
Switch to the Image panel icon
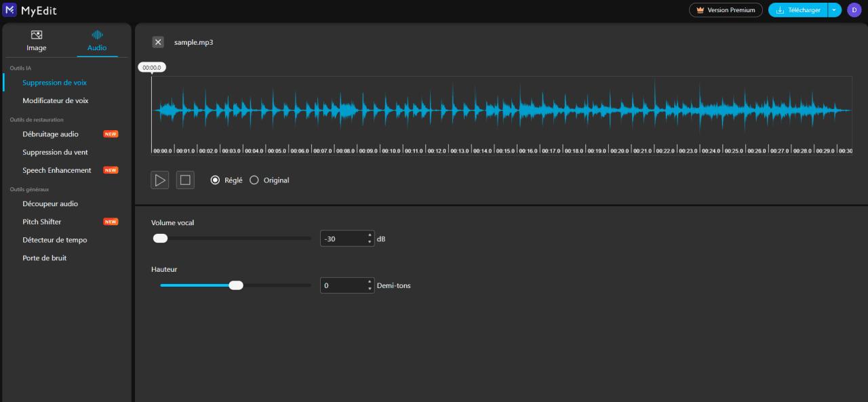(x=37, y=34)
